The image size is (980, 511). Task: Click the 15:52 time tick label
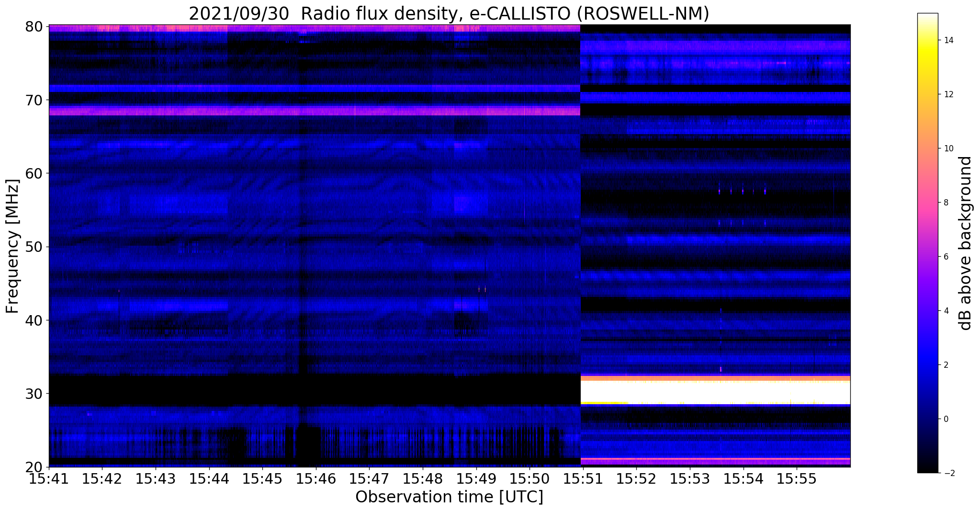coord(636,479)
